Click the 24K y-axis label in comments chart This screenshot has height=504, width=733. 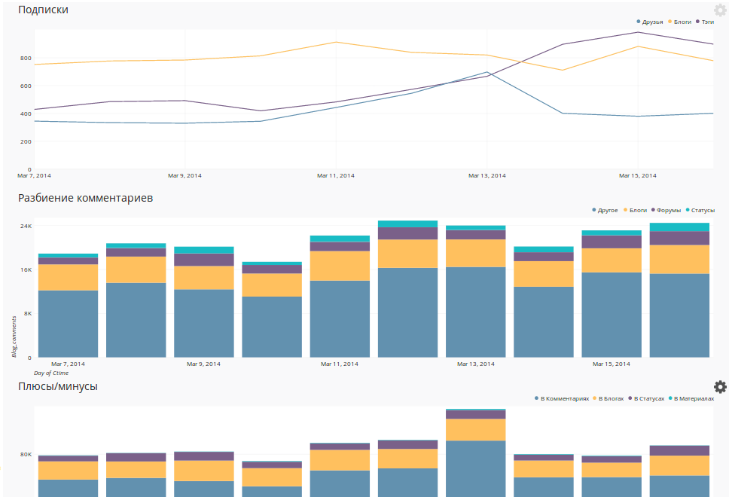(x=26, y=226)
